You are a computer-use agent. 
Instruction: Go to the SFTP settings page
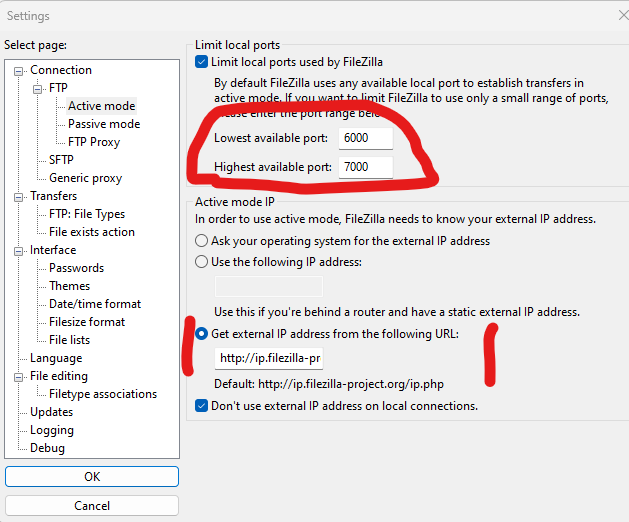61,160
